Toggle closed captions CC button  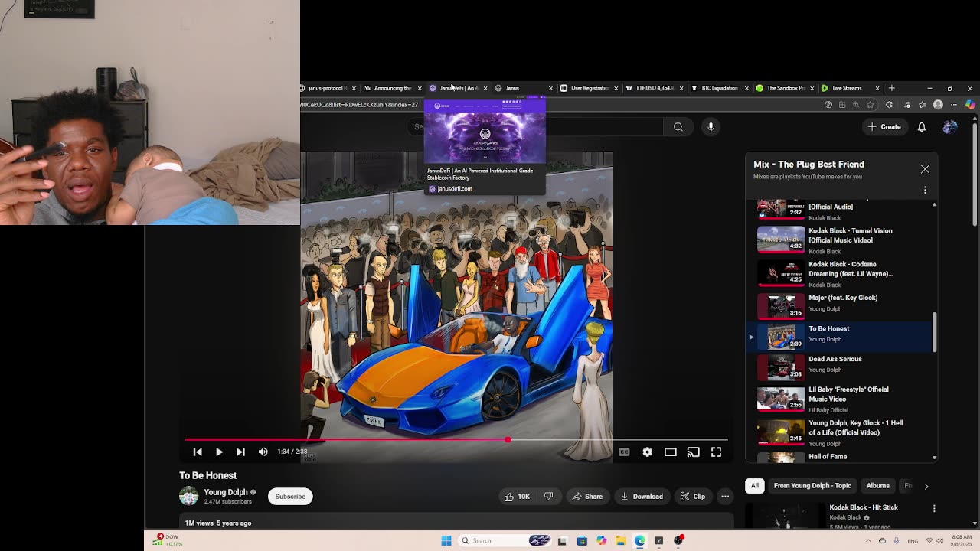click(x=624, y=452)
